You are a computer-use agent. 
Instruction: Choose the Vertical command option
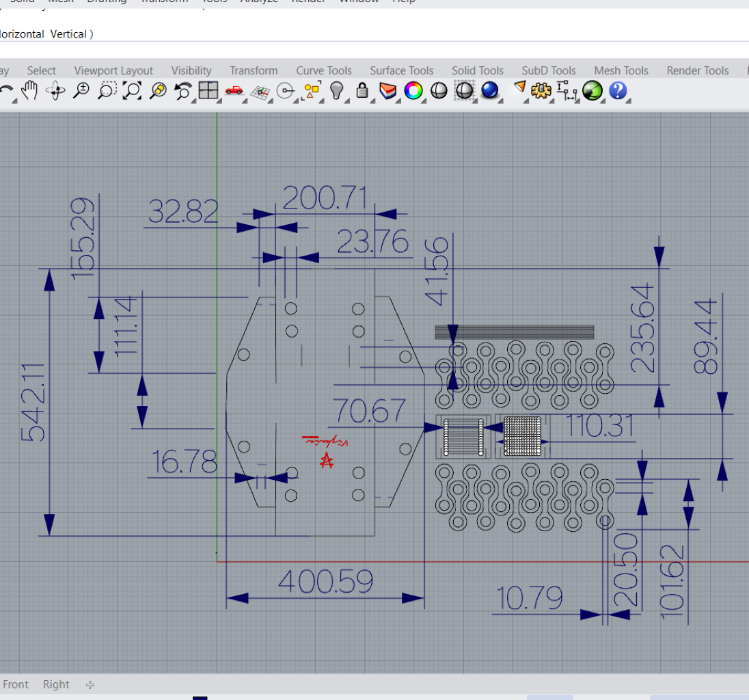68,34
